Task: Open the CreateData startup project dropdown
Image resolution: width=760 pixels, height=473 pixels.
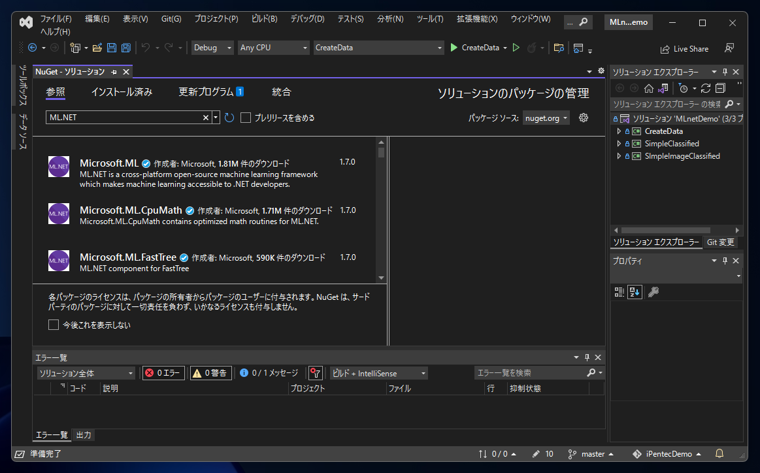Action: pos(378,47)
